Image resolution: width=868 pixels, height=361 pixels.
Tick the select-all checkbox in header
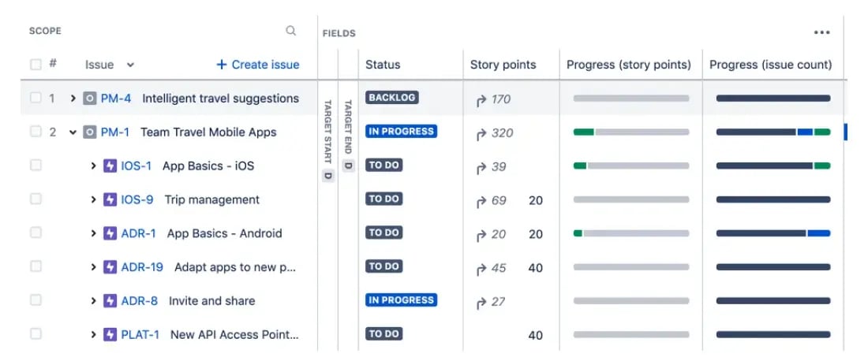pos(36,65)
